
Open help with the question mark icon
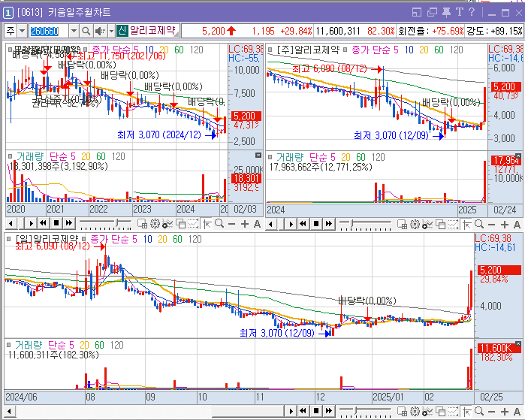pos(472,12)
